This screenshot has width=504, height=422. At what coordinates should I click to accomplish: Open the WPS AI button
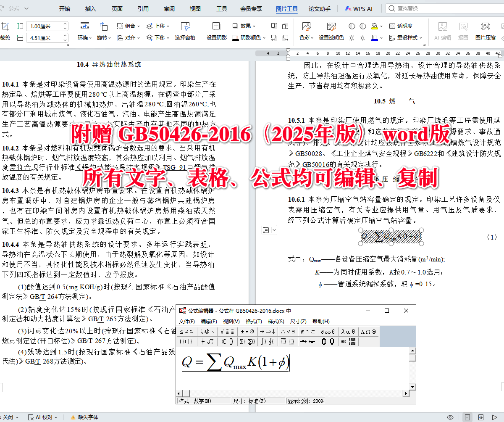359,8
